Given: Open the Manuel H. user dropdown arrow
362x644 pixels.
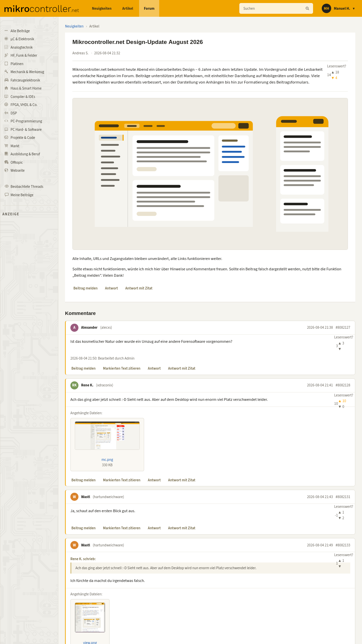Looking at the screenshot, I should (x=354, y=8).
